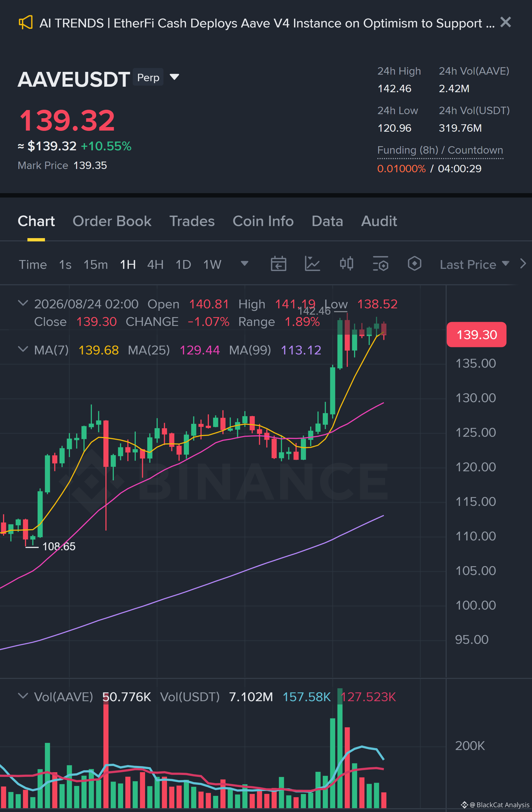Open the chart display settings icon
Screen dimensions: 532x812
[x=381, y=264]
